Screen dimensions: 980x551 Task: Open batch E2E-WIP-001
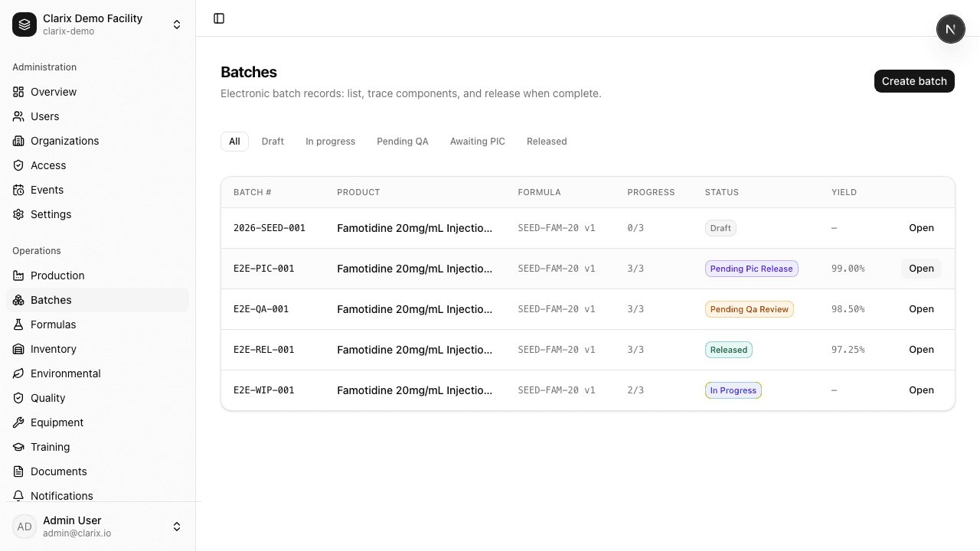coord(921,390)
